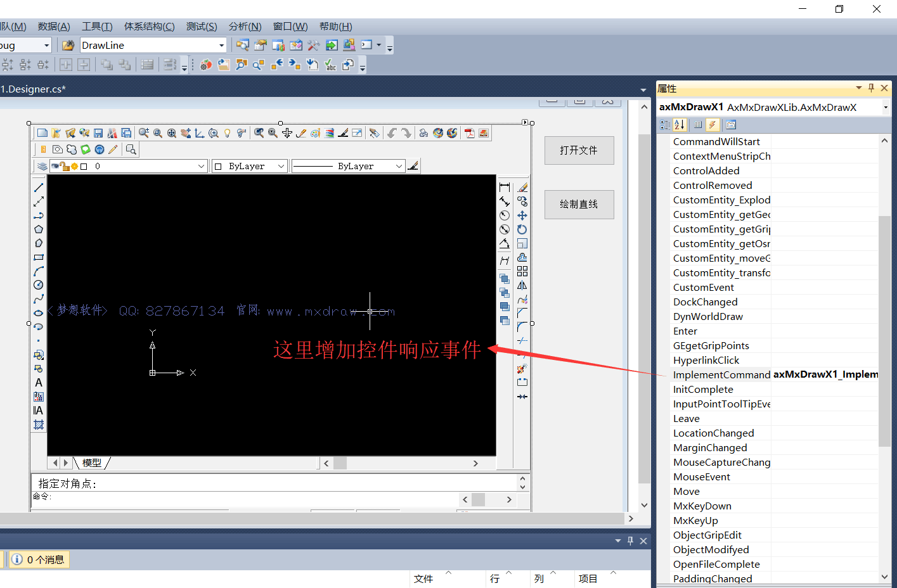Select the ImplementCommand event row
Image resolution: width=897 pixels, height=588 pixels.
tap(775, 374)
